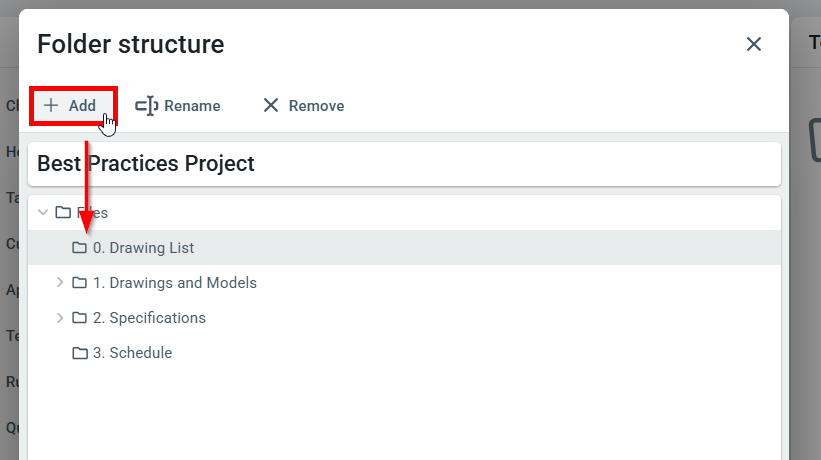Expand the 2. Specifications folder arrow
This screenshot has width=821, height=460.
pyautogui.click(x=60, y=318)
